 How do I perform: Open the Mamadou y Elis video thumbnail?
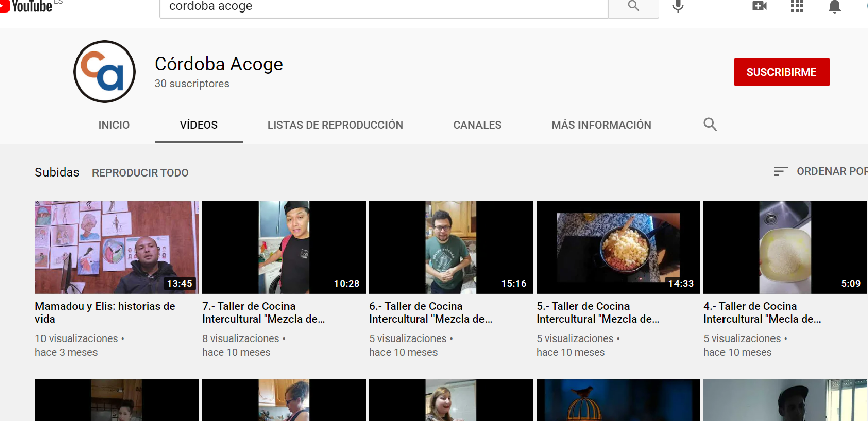click(x=117, y=247)
